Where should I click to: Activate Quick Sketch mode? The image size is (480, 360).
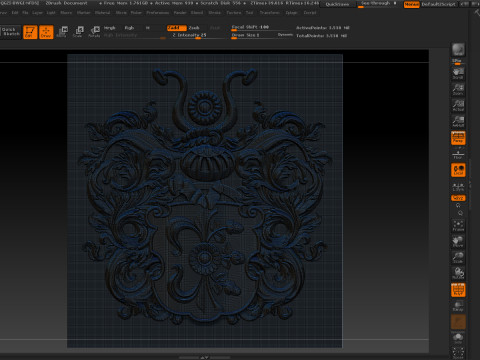pyautogui.click(x=10, y=32)
